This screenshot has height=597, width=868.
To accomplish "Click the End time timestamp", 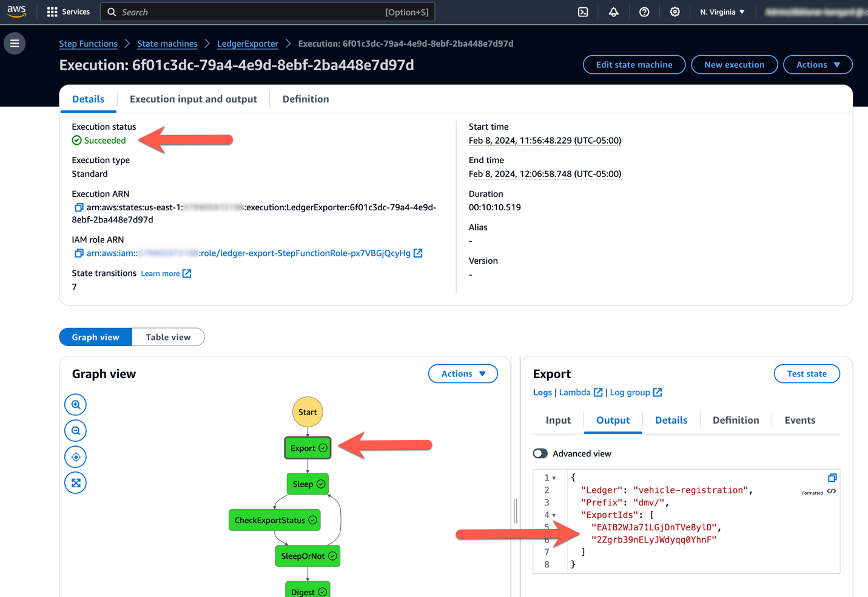I will point(545,174).
